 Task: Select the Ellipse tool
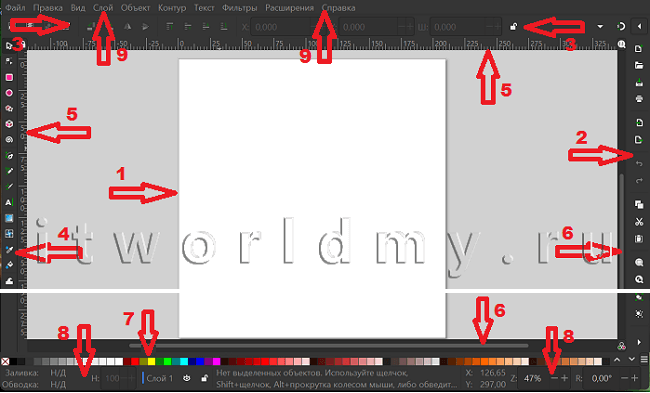[9, 93]
